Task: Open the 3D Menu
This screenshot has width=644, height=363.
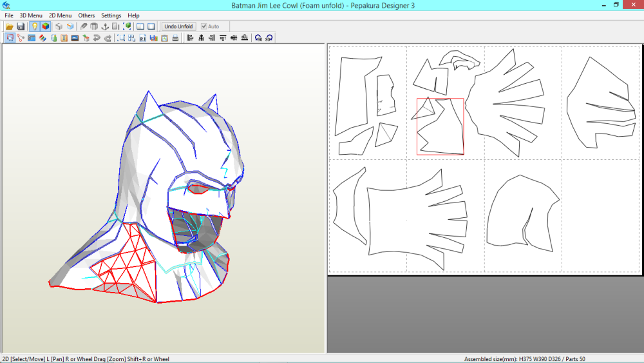Action: pyautogui.click(x=31, y=15)
